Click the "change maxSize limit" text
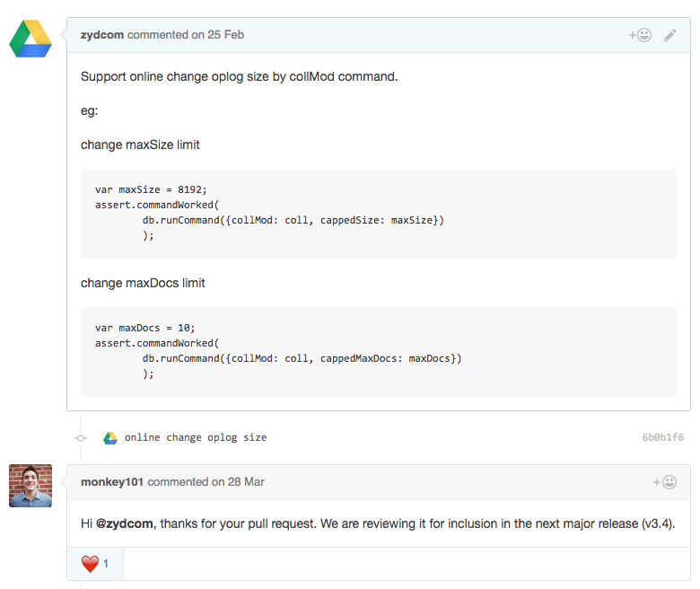The height and width of the screenshot is (589, 700). click(140, 145)
